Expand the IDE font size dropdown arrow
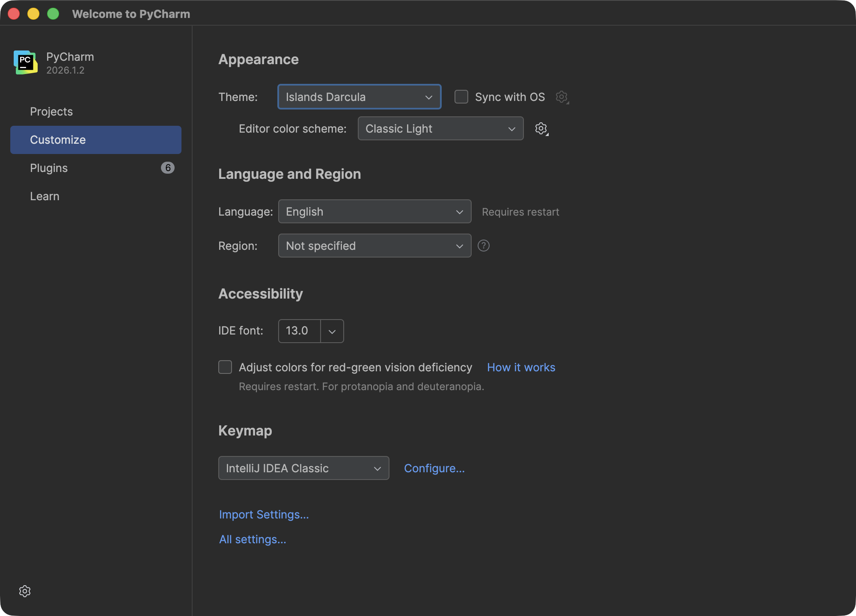Image resolution: width=856 pixels, height=616 pixels. [x=332, y=331]
